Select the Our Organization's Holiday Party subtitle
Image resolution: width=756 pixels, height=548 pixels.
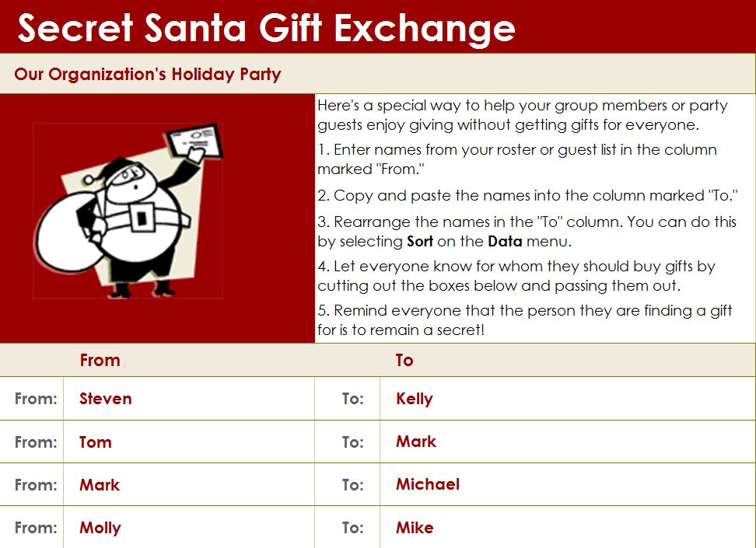point(148,75)
